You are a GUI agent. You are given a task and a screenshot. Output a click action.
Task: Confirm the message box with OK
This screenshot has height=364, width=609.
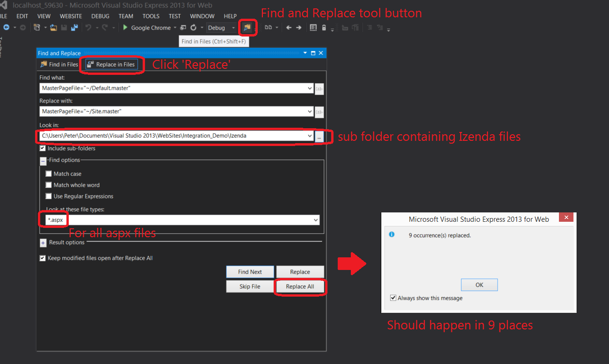click(479, 285)
